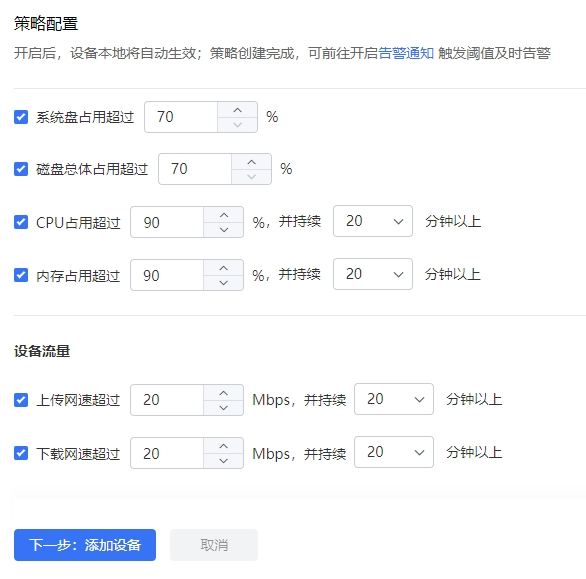Increase CPU占用超过 percentage with up arrow
Viewport: 586px width, 579px height.
(223, 215)
